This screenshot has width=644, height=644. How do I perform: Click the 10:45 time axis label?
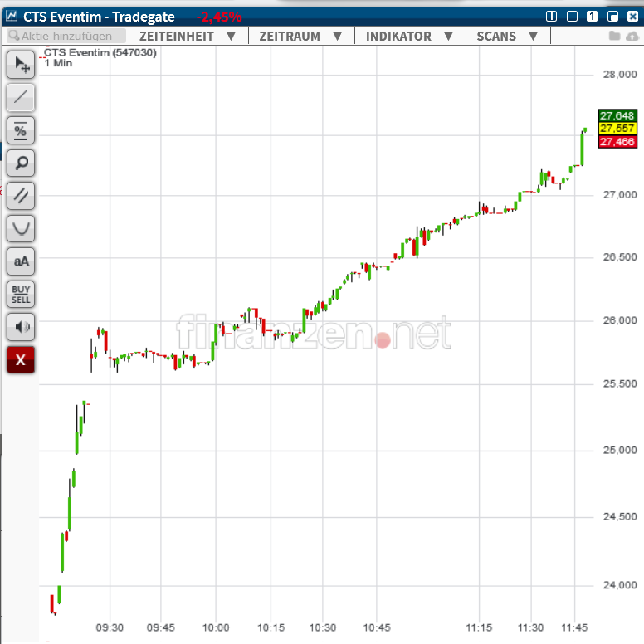coord(377,627)
